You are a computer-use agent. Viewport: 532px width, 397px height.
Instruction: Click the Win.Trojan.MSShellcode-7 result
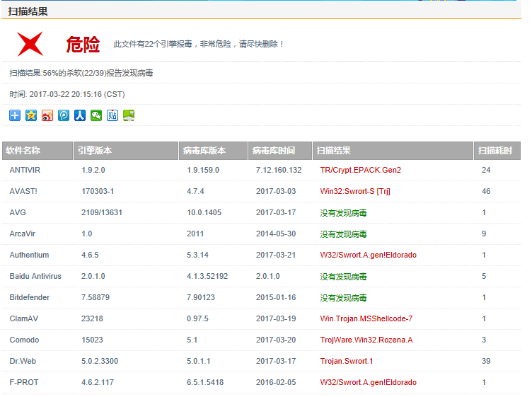[366, 318]
